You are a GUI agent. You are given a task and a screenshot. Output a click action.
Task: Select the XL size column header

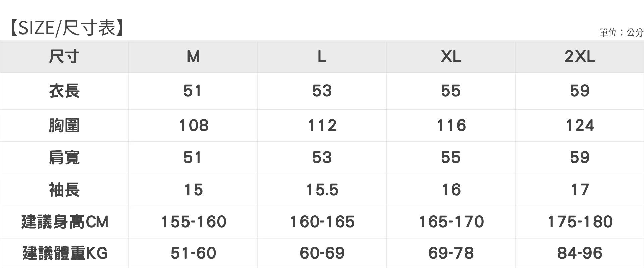click(x=451, y=56)
